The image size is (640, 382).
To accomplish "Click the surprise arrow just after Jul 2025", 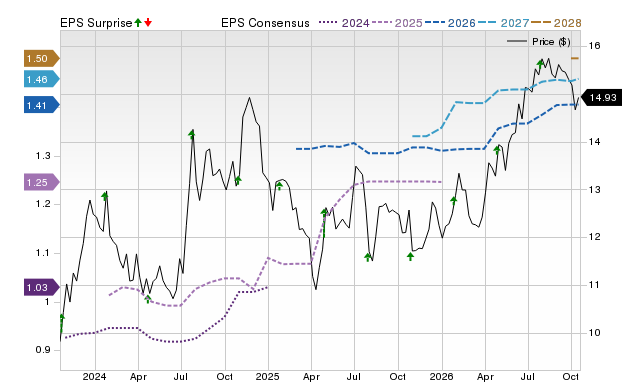I will pos(368,257).
